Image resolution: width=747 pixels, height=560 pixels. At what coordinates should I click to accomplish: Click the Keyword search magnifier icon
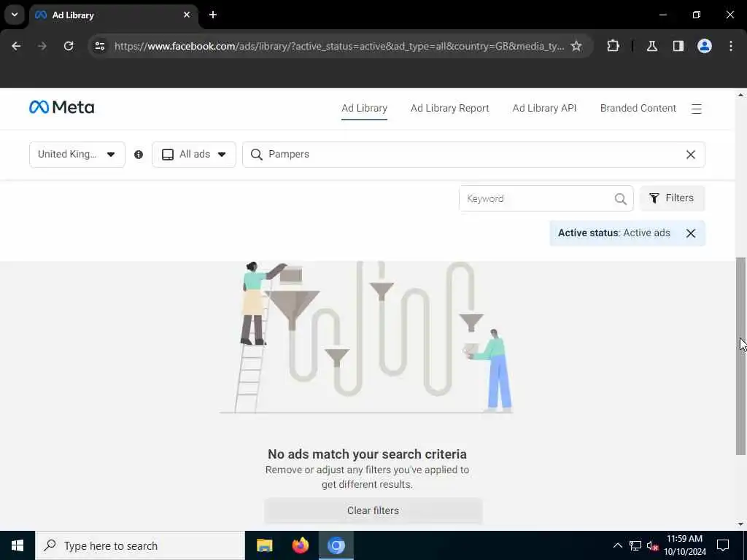pyautogui.click(x=620, y=198)
